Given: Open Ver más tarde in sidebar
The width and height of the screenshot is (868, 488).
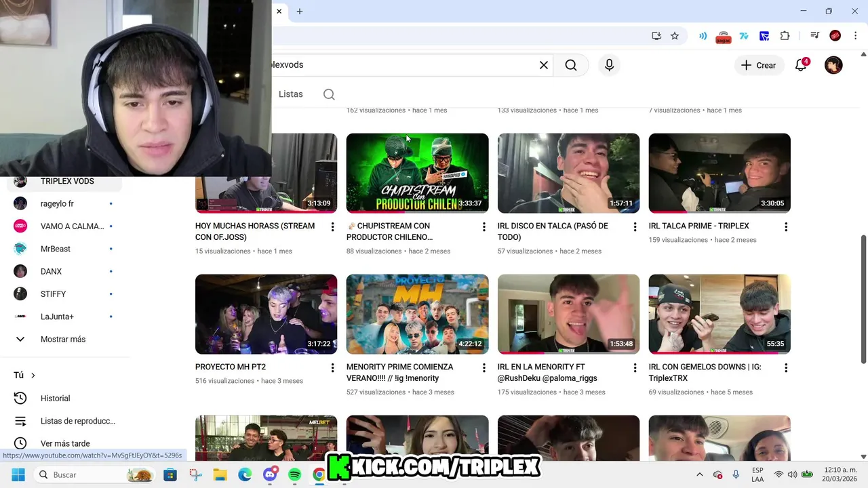Looking at the screenshot, I should tap(66, 443).
